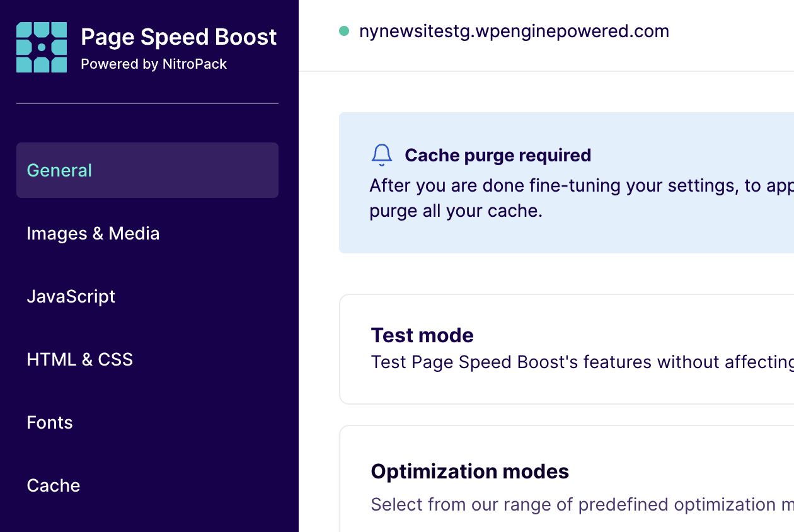Select the Fonts settings section
Viewport: 794px width, 532px height.
pos(49,422)
